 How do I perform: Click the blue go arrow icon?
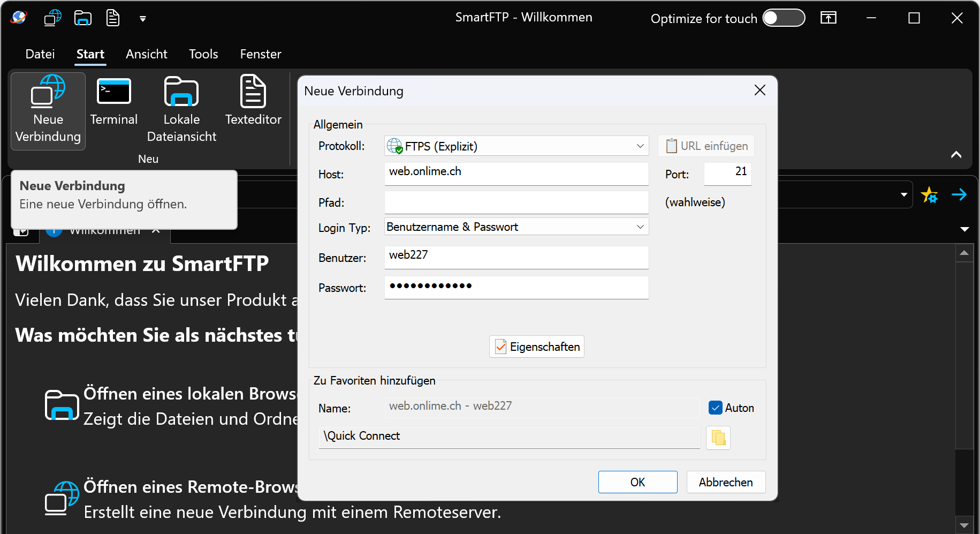[959, 194]
